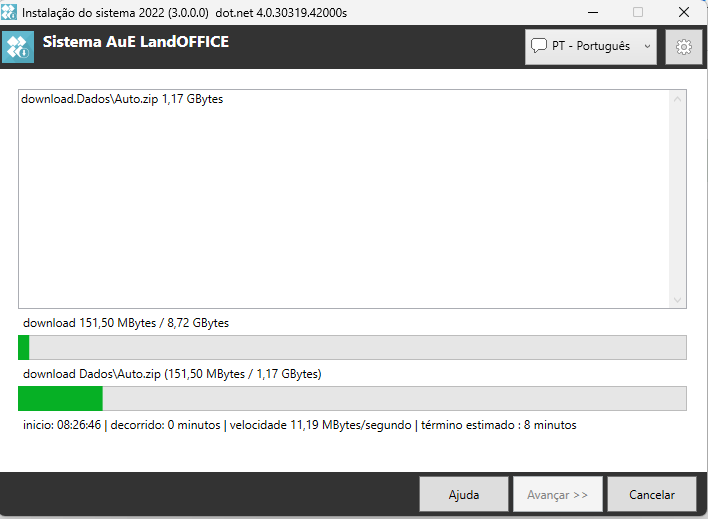
Task: Select the download.Dados\Auto.zip log entry
Action: pos(122,100)
